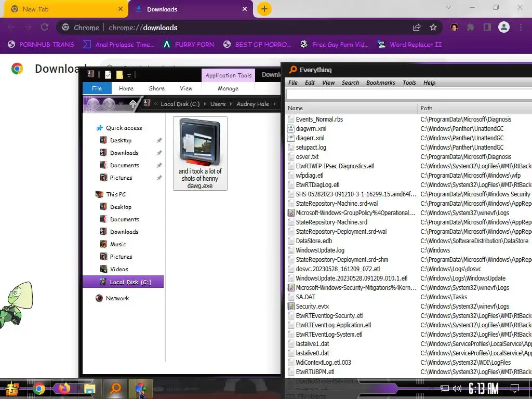Screen dimensions: 532x399
Task: Open the BEST OF HORRO... bookmark
Action: [x=257, y=45]
